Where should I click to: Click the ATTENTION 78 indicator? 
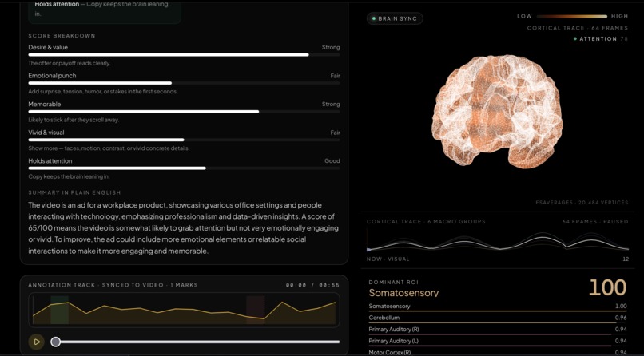coord(601,39)
